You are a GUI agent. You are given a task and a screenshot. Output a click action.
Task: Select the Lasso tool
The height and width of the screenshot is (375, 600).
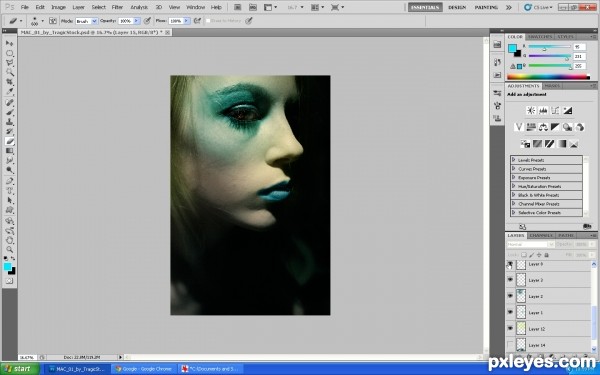(x=10, y=62)
